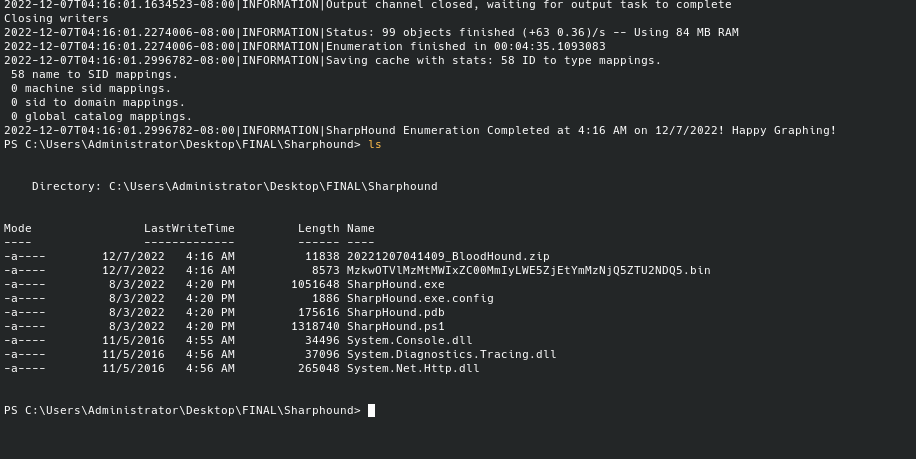
Task: Click the System.Net.Http.dll entry
Action: pyautogui.click(x=413, y=368)
